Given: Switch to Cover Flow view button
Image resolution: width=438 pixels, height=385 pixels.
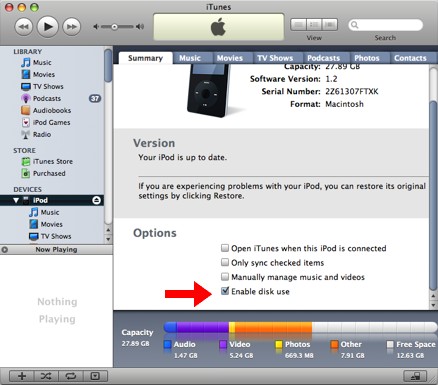Looking at the screenshot, I should pyautogui.click(x=330, y=25).
